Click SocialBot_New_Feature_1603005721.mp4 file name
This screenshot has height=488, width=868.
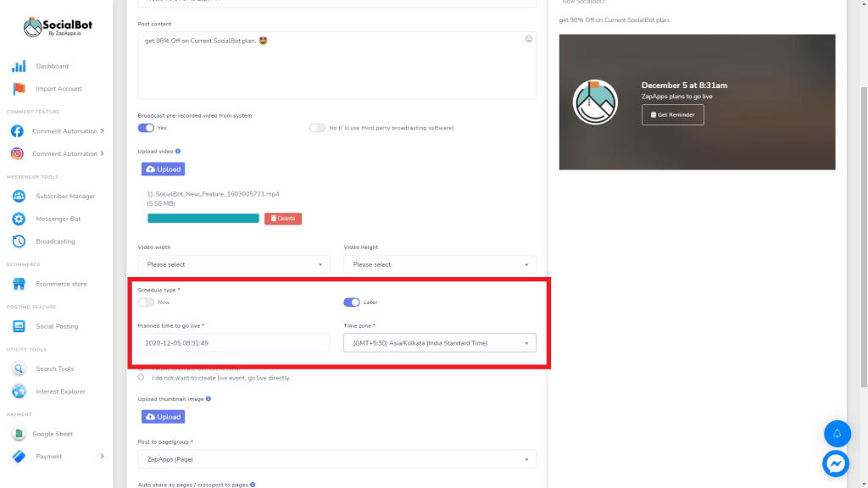coord(217,194)
